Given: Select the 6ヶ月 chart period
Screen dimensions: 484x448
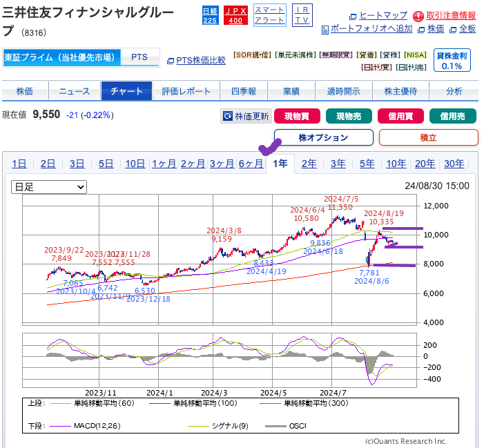Looking at the screenshot, I should pos(251,164).
